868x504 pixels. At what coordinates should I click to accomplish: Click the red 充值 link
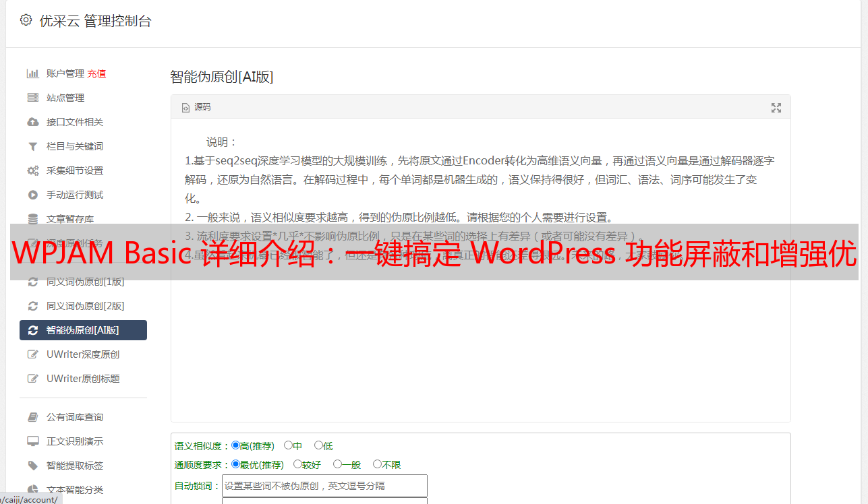coord(96,73)
